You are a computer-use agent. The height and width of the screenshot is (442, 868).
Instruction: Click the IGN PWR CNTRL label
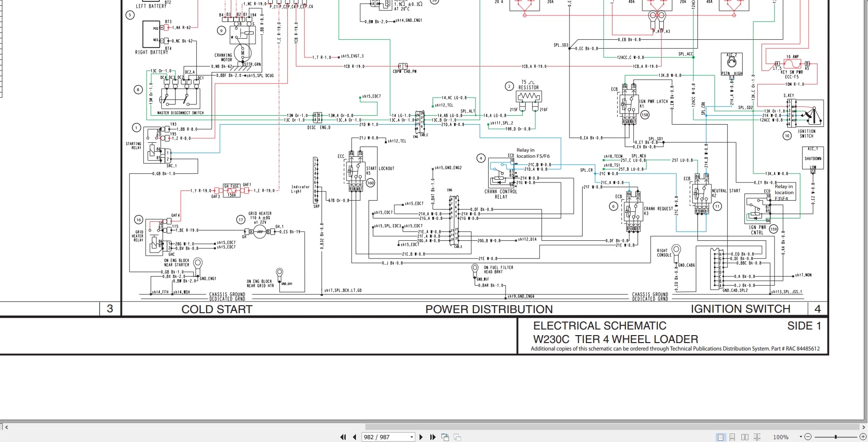(x=757, y=230)
